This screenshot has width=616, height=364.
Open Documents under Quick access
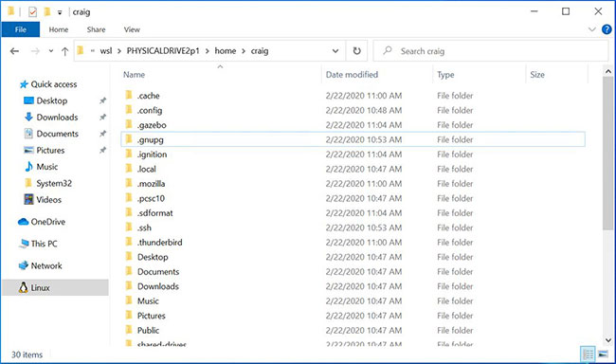click(x=58, y=134)
